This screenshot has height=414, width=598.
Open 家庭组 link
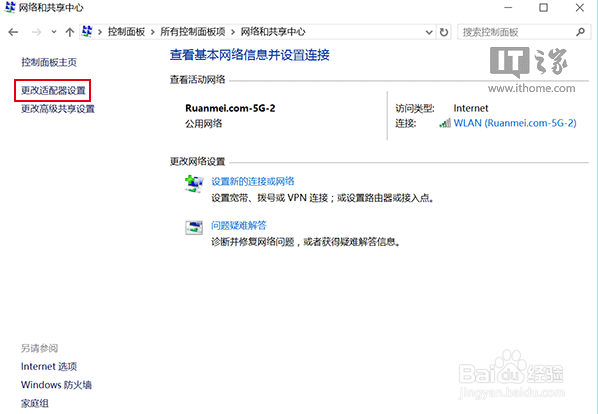point(34,403)
